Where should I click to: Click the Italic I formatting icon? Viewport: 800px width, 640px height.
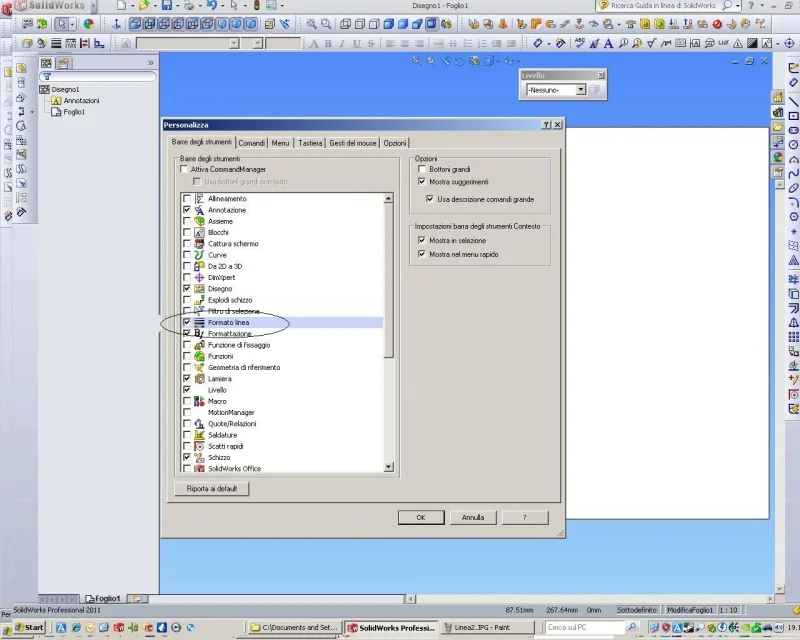[342, 44]
